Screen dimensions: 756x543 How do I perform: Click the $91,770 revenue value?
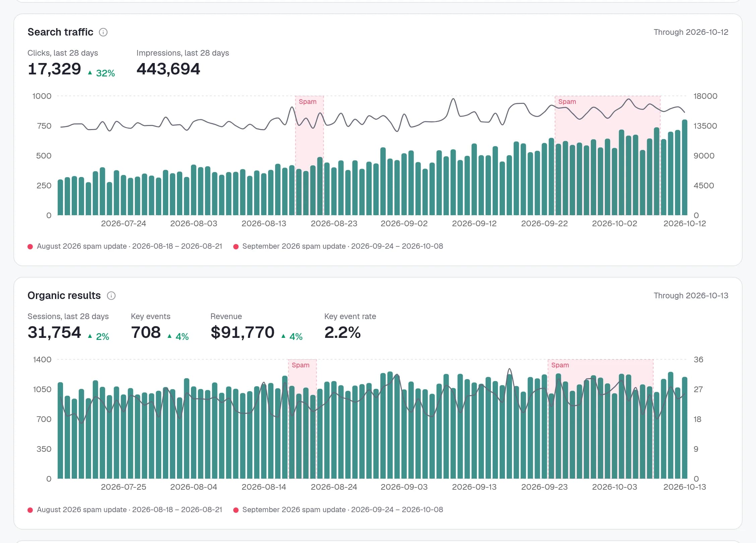[243, 333]
